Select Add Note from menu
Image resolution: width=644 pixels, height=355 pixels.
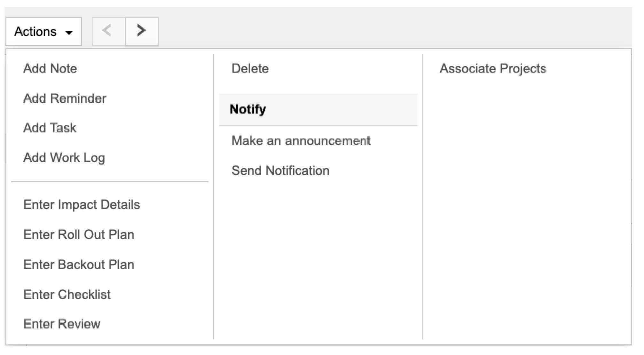(x=51, y=68)
